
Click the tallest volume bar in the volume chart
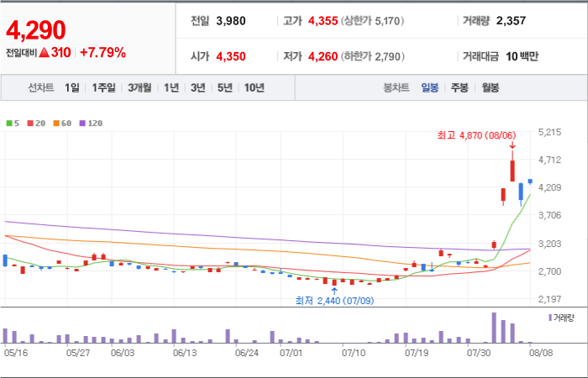tap(494, 328)
